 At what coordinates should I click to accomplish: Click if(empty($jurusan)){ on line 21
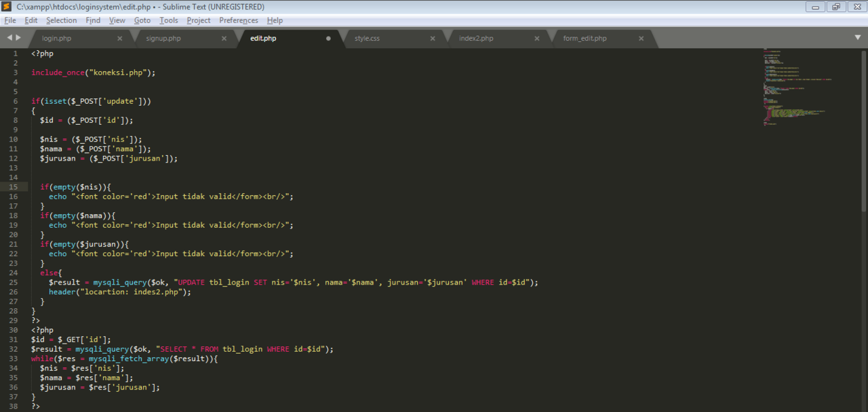click(84, 244)
